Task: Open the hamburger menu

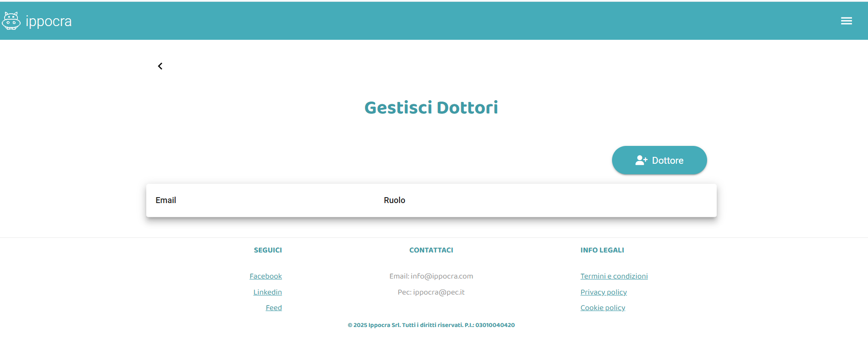Action: click(846, 21)
